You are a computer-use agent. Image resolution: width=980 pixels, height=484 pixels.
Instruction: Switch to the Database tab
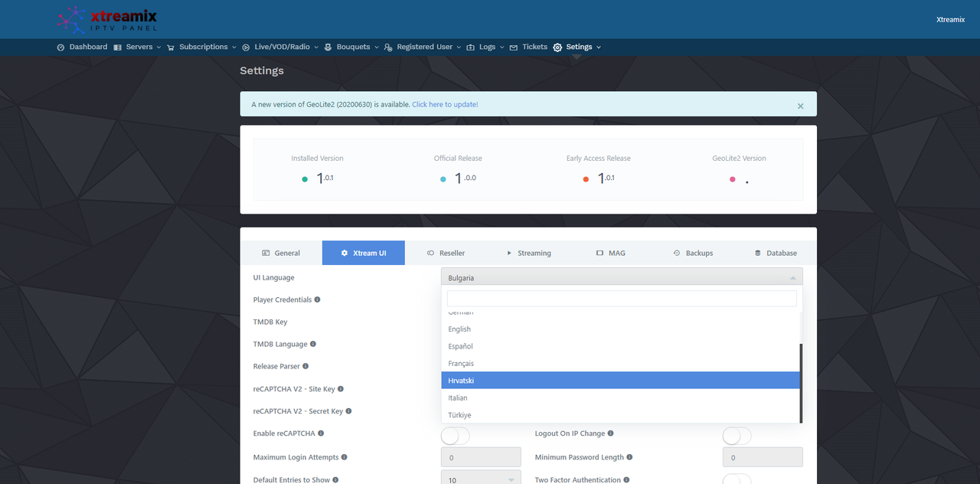[776, 253]
